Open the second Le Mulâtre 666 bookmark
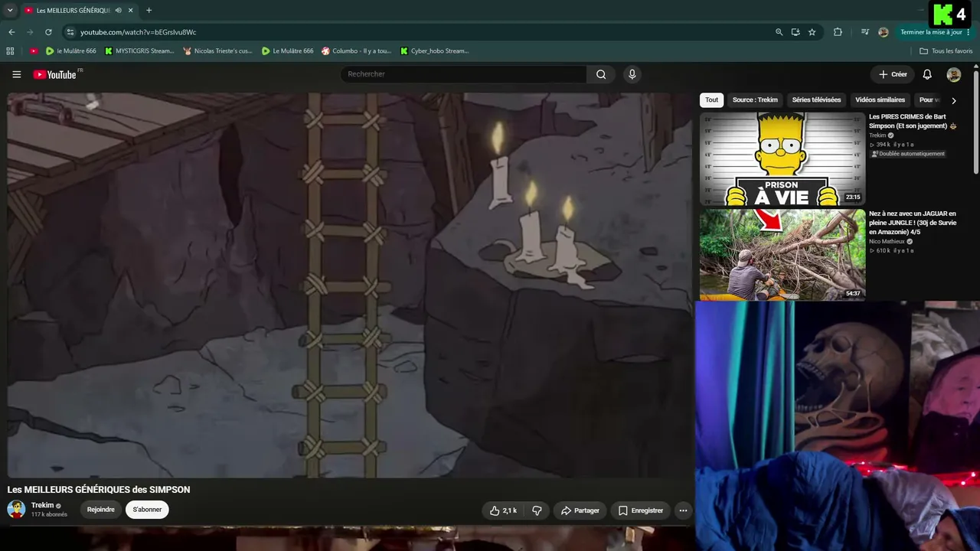Image resolution: width=980 pixels, height=551 pixels. point(288,51)
